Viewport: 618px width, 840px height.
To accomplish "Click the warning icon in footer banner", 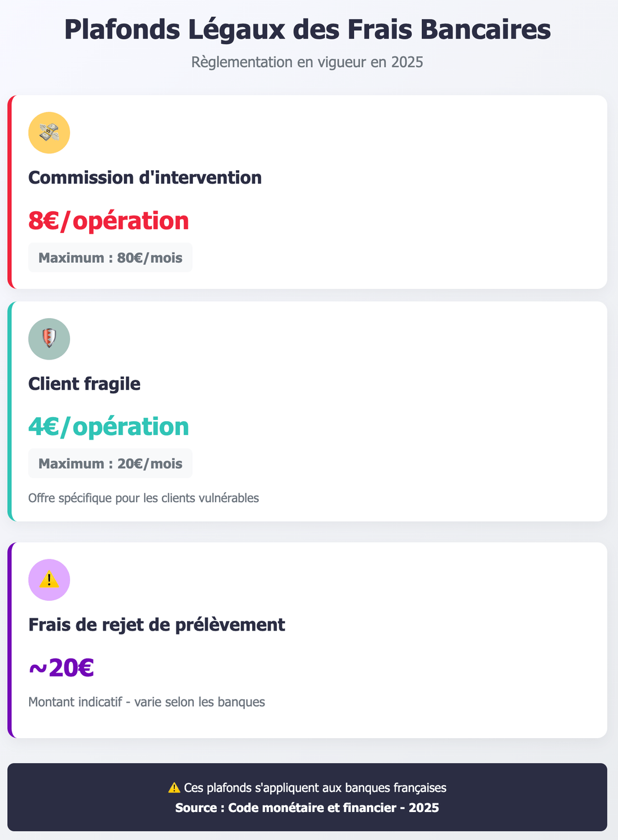I will (174, 788).
